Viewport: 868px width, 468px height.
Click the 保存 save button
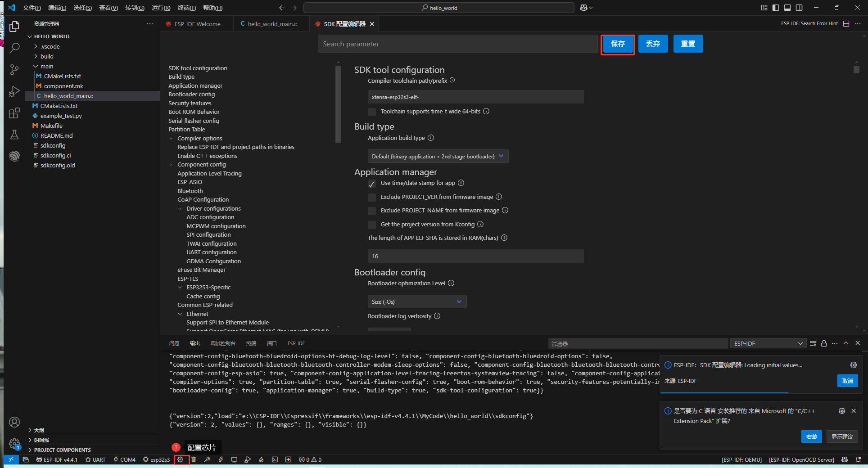pyautogui.click(x=618, y=44)
